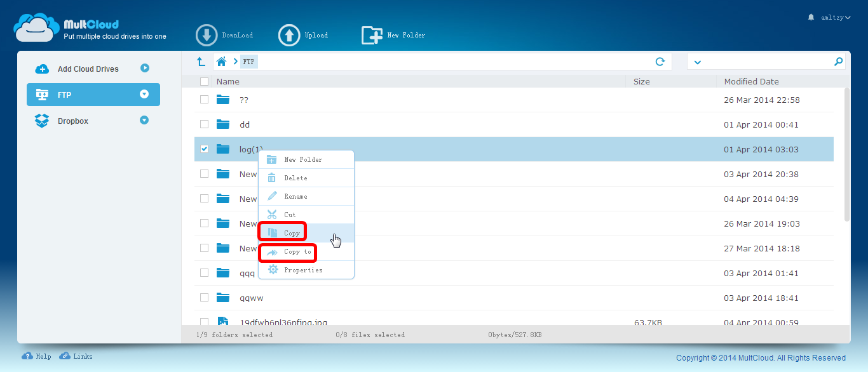The height and width of the screenshot is (372, 868).
Task: Open the search filter dropdown chevron
Action: (698, 62)
